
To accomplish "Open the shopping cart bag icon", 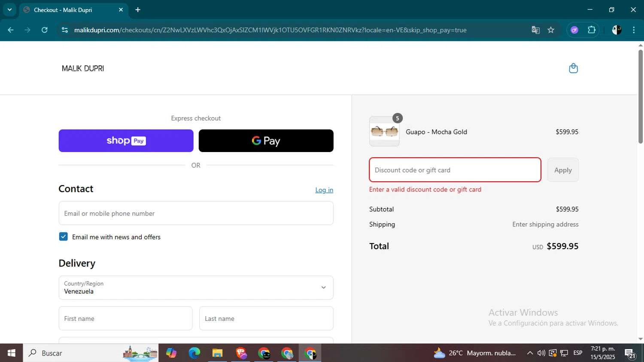I will [573, 68].
